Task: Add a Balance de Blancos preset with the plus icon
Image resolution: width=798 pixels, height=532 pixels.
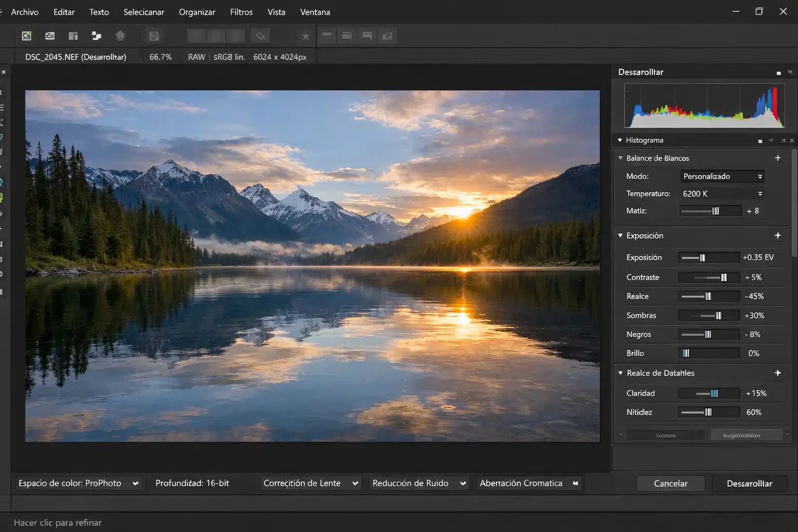Action: point(778,157)
